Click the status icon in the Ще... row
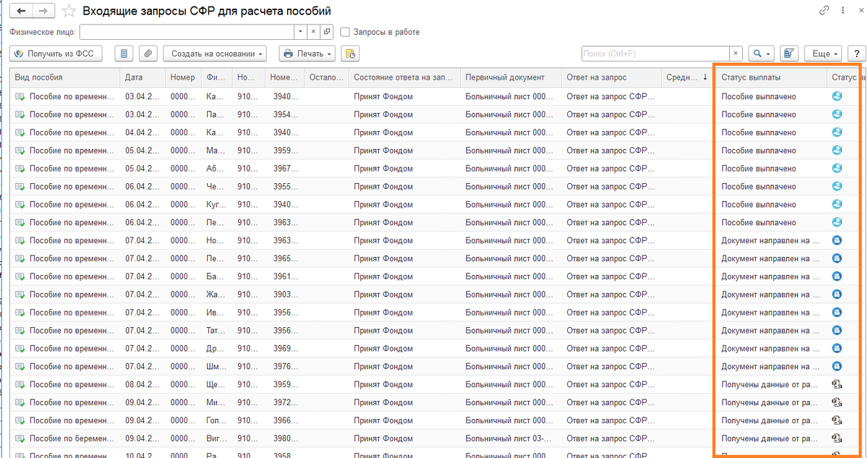The image size is (868, 458). (x=837, y=384)
